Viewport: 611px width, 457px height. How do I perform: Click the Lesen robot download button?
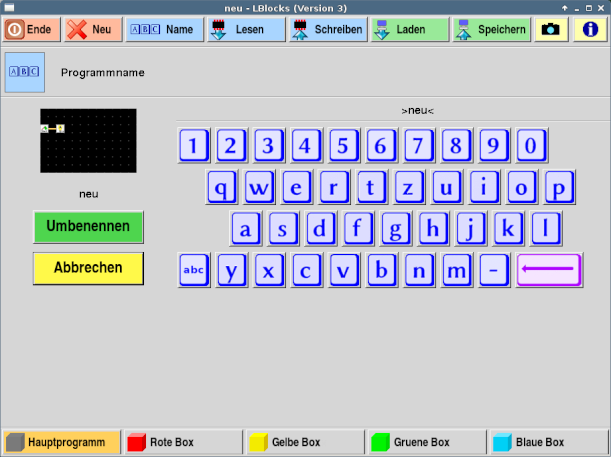click(246, 29)
